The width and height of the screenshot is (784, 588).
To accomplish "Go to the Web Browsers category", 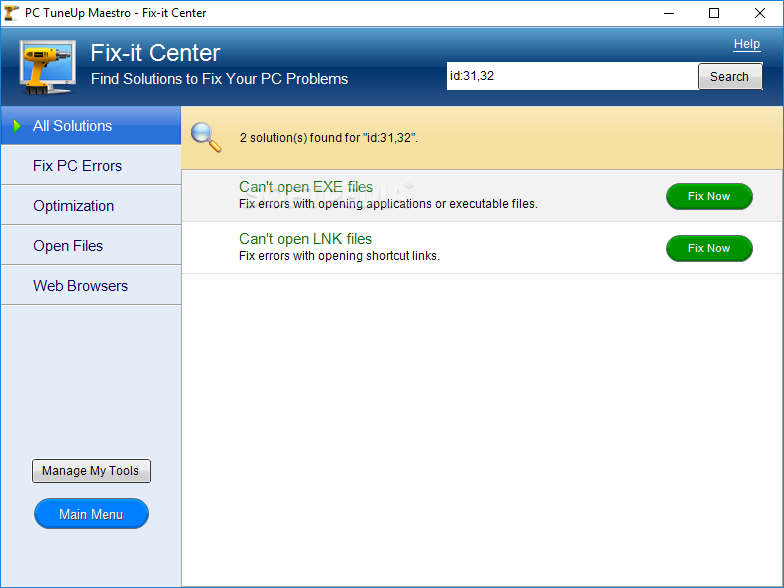I will click(91, 286).
